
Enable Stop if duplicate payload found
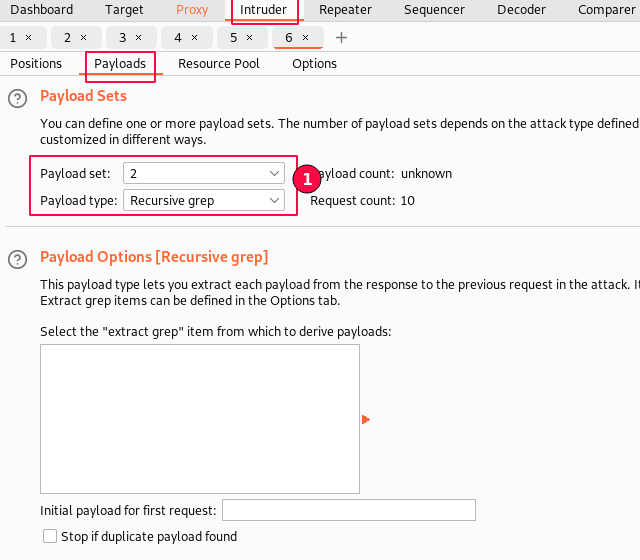pyautogui.click(x=50, y=536)
